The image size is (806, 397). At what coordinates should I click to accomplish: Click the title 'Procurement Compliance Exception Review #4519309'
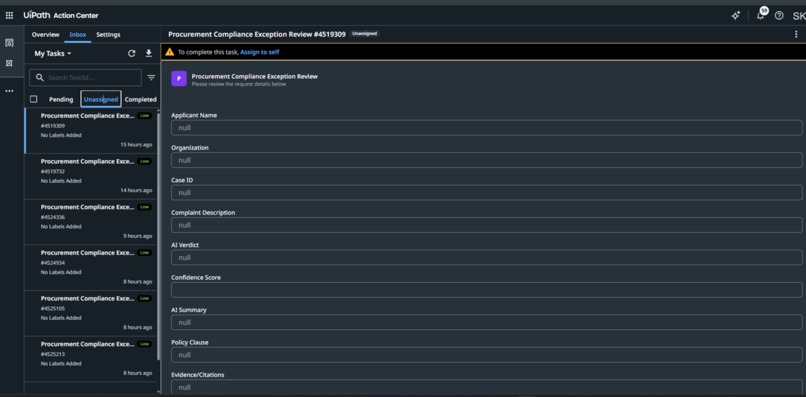coord(257,34)
